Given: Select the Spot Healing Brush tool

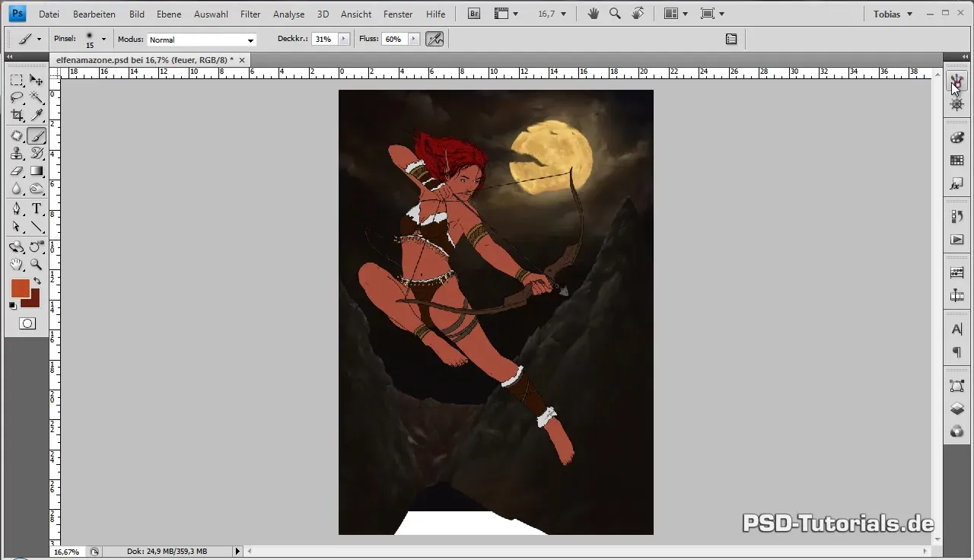Looking at the screenshot, I should [17, 136].
